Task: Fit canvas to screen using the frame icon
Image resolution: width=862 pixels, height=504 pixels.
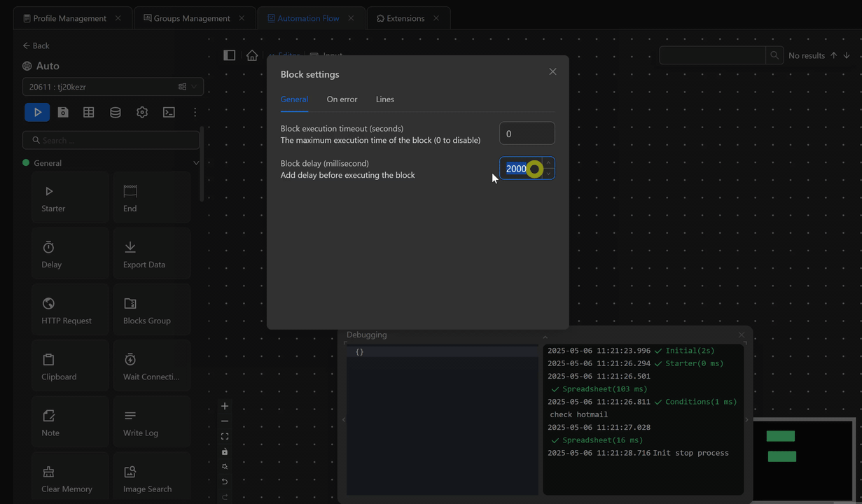Action: [225, 436]
